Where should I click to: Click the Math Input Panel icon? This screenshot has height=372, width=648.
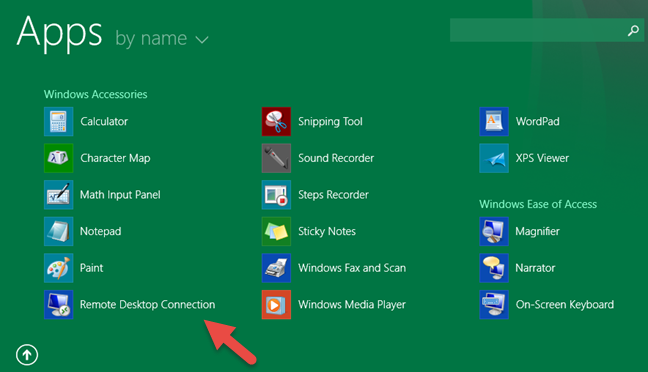(x=59, y=195)
